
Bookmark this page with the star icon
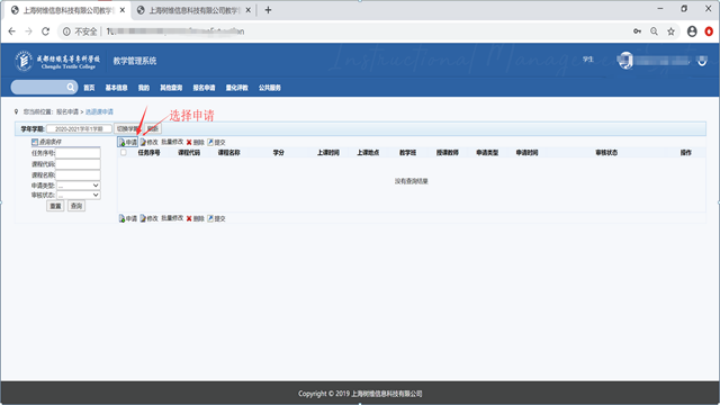click(x=671, y=31)
